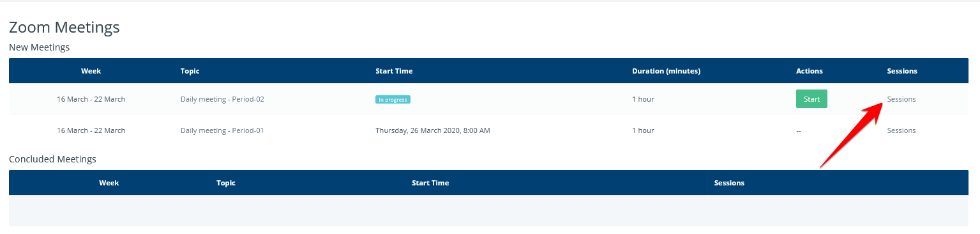Click Start Time header in New Meetings
The height and width of the screenshot is (234, 980).
pyautogui.click(x=394, y=71)
